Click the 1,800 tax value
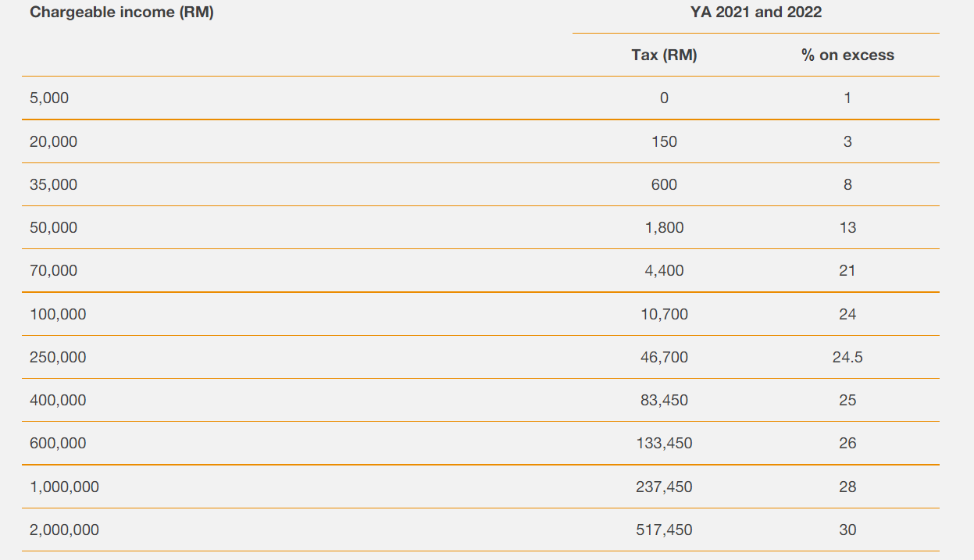 [664, 228]
